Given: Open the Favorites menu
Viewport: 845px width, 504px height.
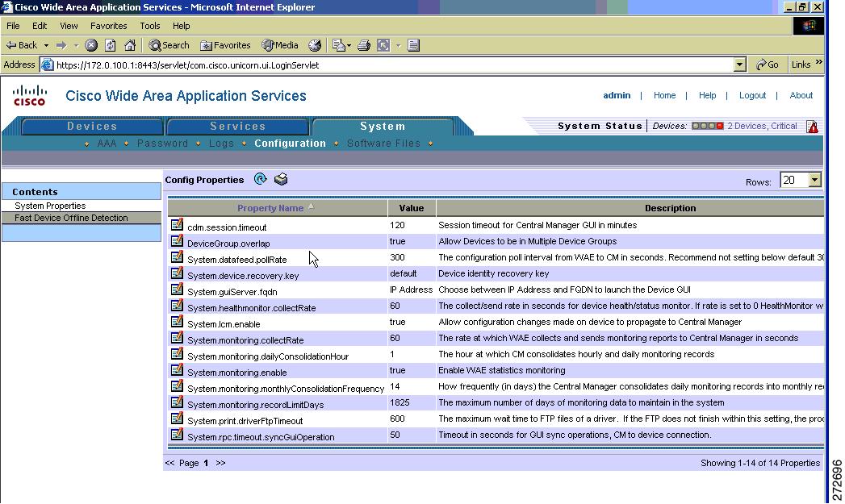Looking at the screenshot, I should [108, 25].
